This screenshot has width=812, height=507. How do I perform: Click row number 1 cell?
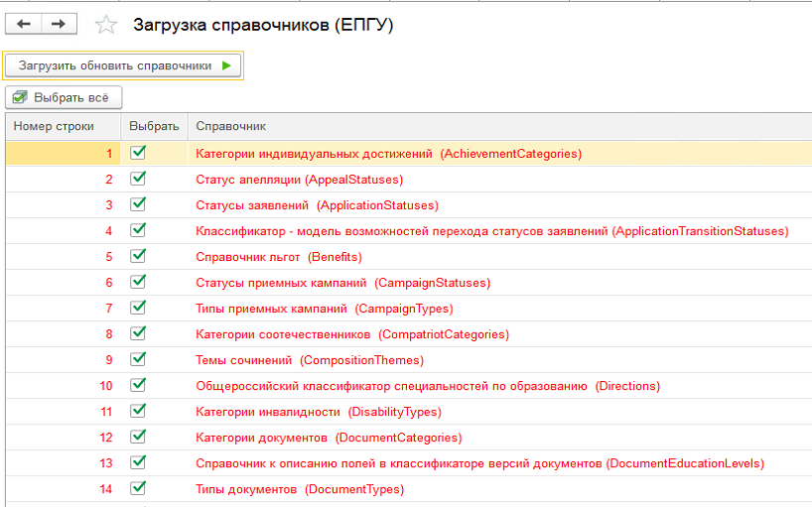click(x=64, y=154)
